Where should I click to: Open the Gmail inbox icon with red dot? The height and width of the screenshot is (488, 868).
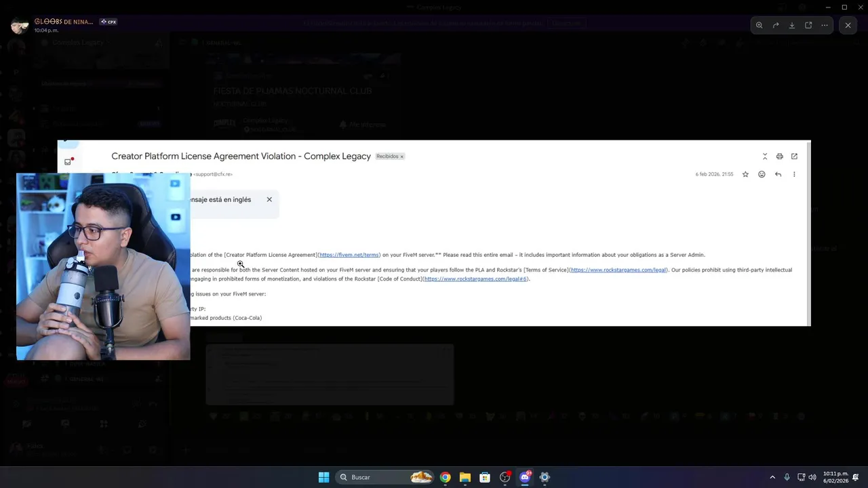(68, 161)
